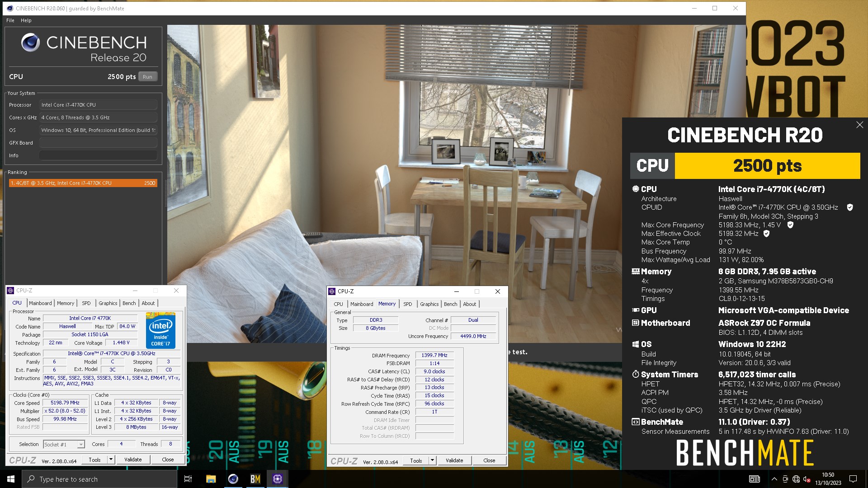
Task: Click the network globe tray icon
Action: [x=796, y=479]
